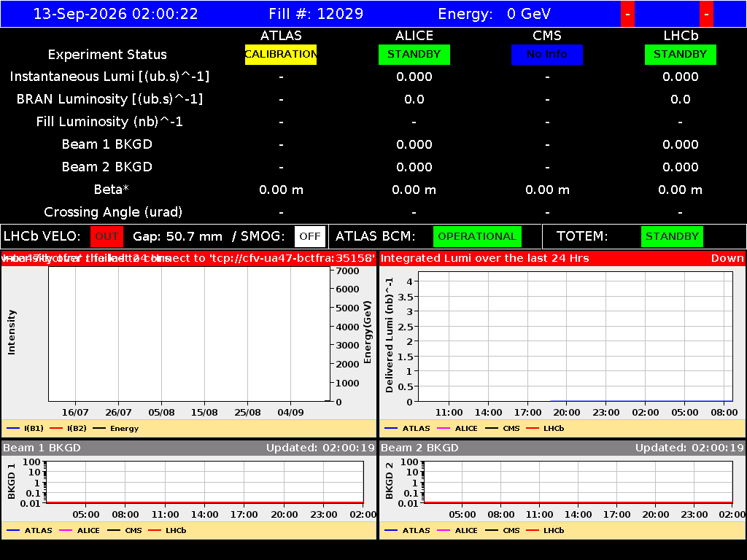
Task: Click the LHCb column header
Action: [681, 36]
